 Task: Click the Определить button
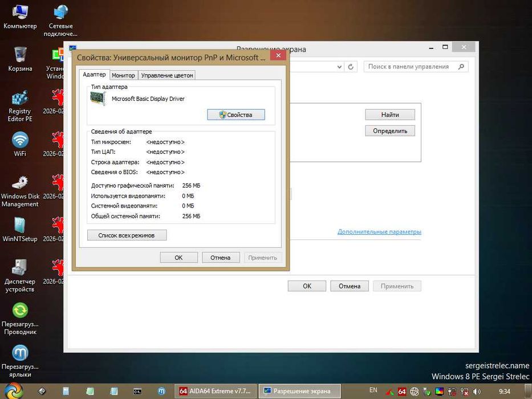coord(390,131)
